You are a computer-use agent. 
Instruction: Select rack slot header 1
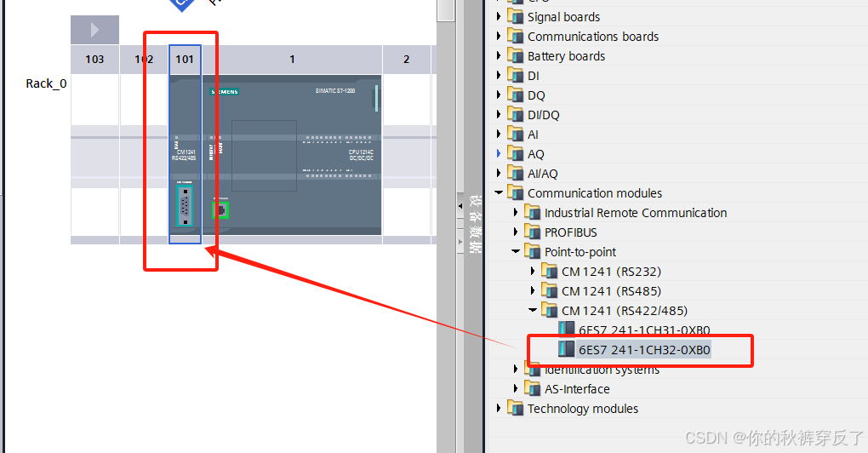pyautogui.click(x=292, y=60)
